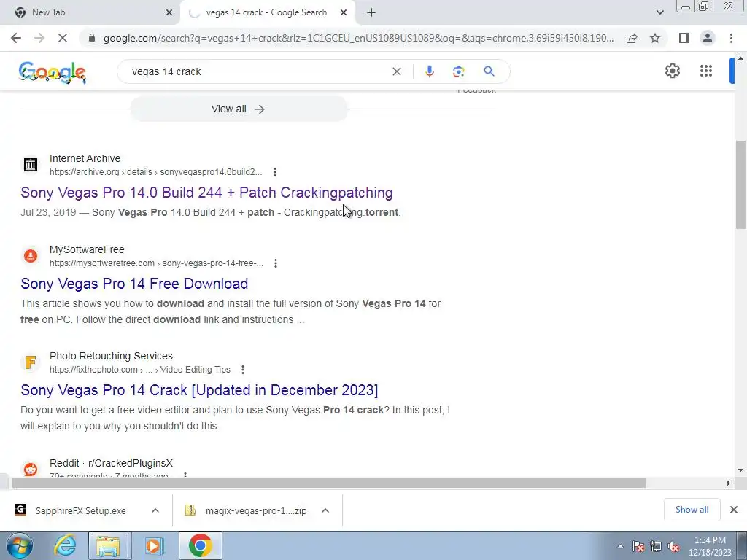
Task: Share this page via the share icon
Action: (x=632, y=38)
